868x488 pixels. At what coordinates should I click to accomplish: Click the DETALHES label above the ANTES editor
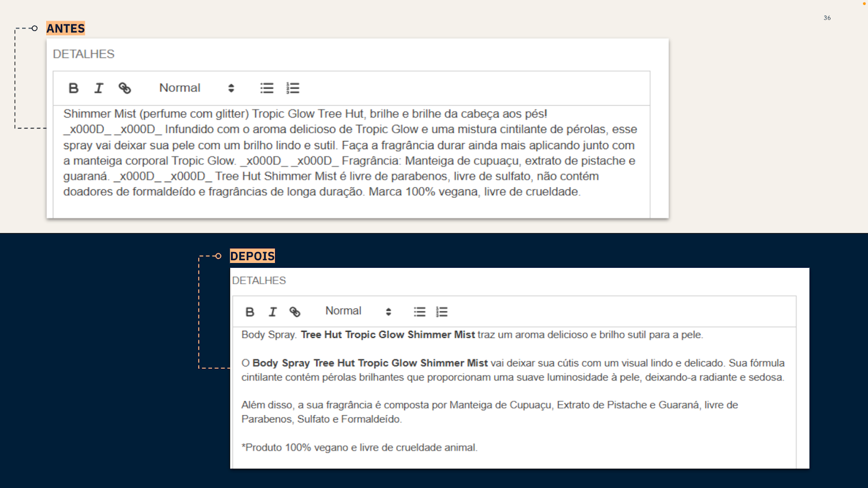click(84, 54)
